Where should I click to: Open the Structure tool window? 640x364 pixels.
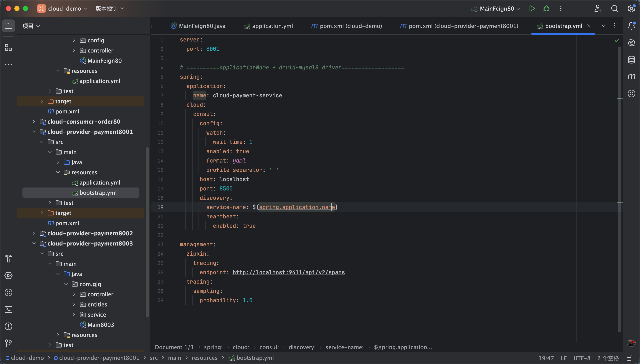click(8, 47)
